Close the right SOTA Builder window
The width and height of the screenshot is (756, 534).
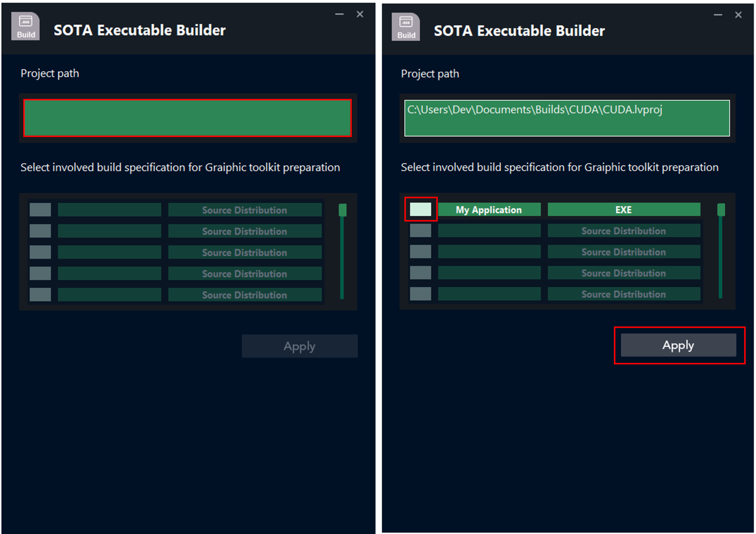pyautogui.click(x=738, y=15)
